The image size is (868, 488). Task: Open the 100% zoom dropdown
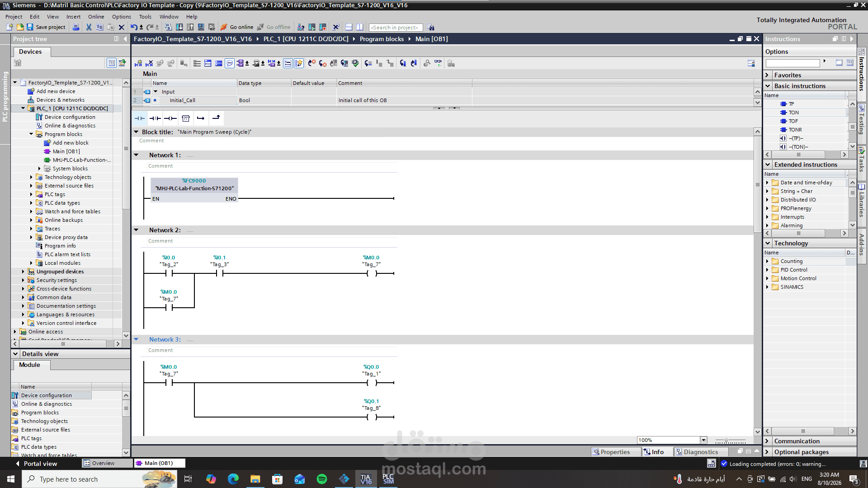[x=703, y=440]
